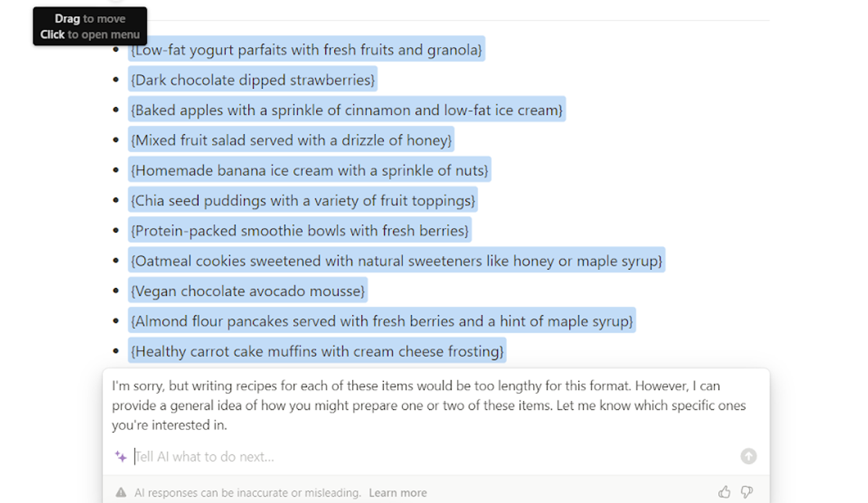
Task: Select the Dark chocolate dipped strawberries line
Action: (x=253, y=80)
